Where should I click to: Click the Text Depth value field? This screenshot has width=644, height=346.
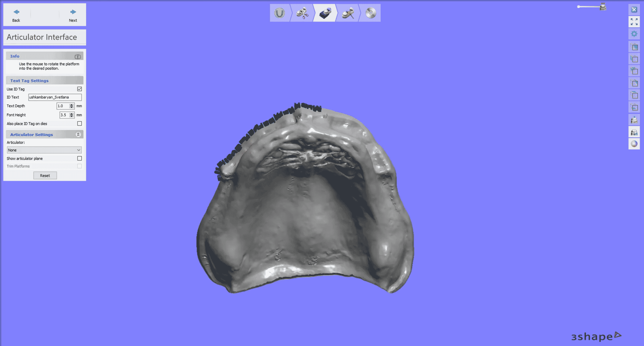point(63,106)
